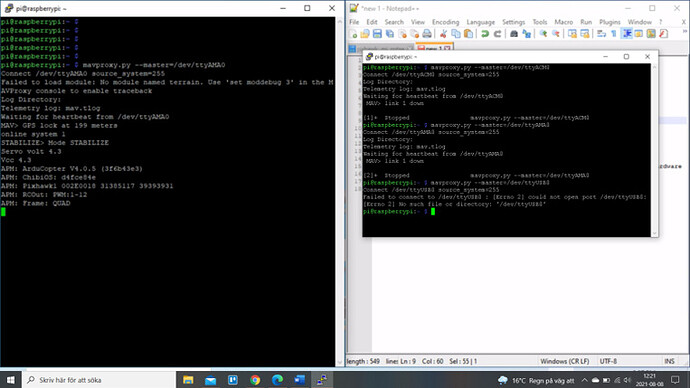Viewport: 690px width, 388px height.
Task: Open the ? help menu in Notepad++
Action: point(660,22)
